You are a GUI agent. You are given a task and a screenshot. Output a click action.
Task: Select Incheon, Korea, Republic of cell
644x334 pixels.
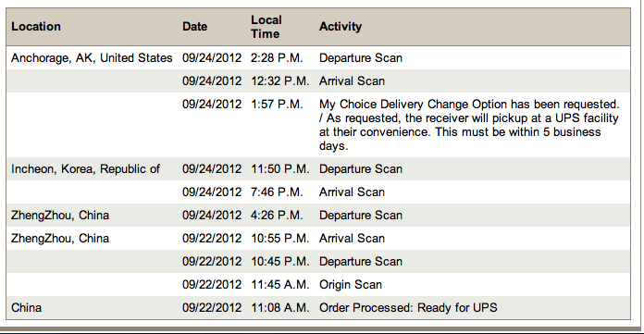(x=85, y=168)
